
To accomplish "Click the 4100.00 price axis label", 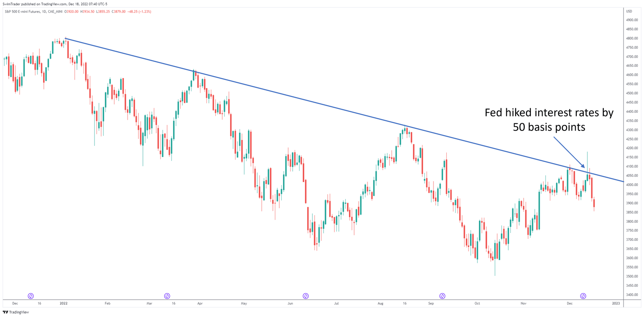I will [632, 166].
